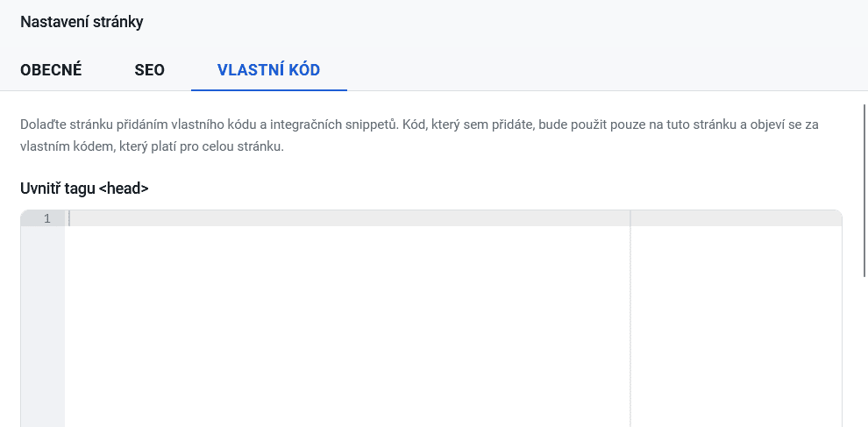Viewport: 868px width, 427px height.
Task: Select the VLASTNÍ KÓD tab
Action: [x=268, y=70]
